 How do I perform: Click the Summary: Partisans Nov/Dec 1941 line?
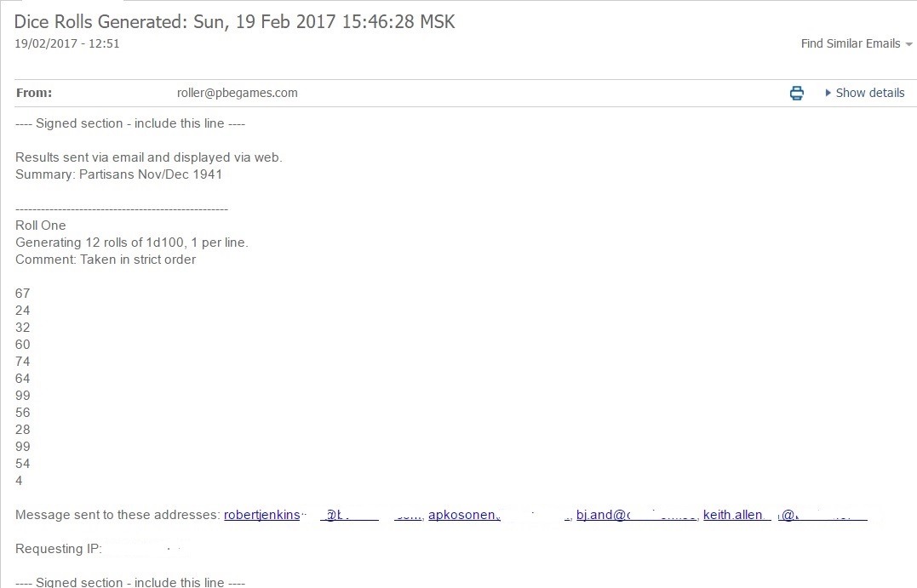[x=118, y=174]
